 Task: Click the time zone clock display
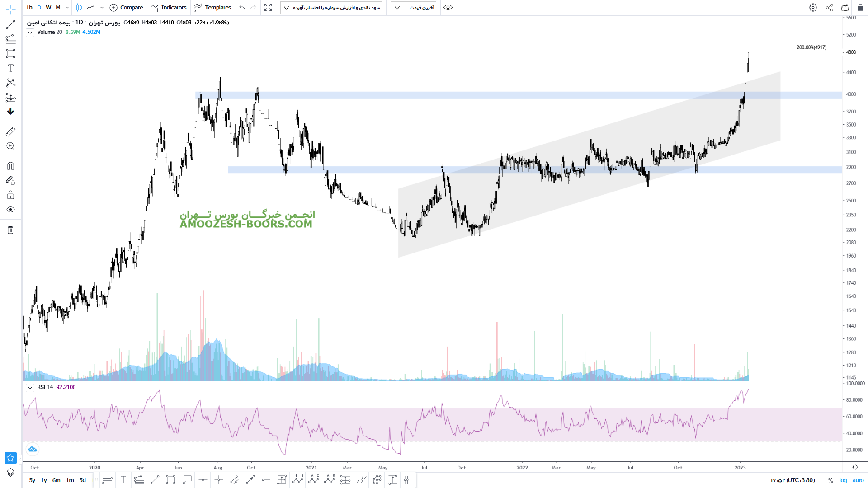(x=793, y=480)
